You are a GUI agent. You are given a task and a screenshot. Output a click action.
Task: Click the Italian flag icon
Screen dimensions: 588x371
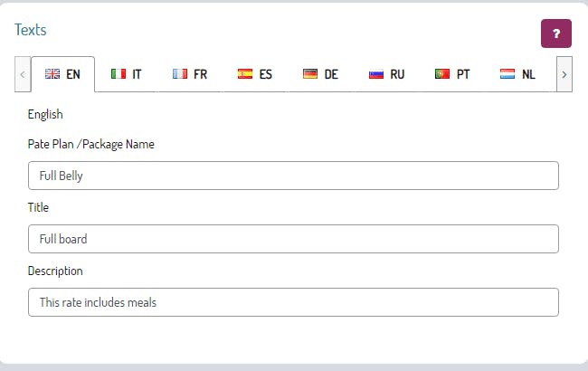pos(118,74)
